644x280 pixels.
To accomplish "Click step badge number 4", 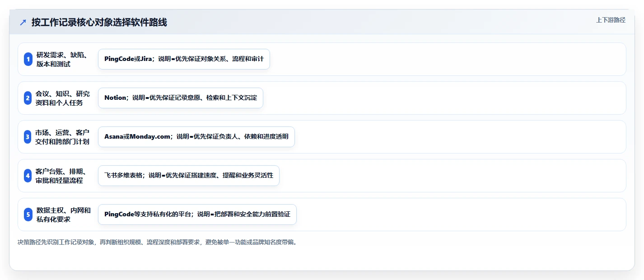I will pos(28,176).
